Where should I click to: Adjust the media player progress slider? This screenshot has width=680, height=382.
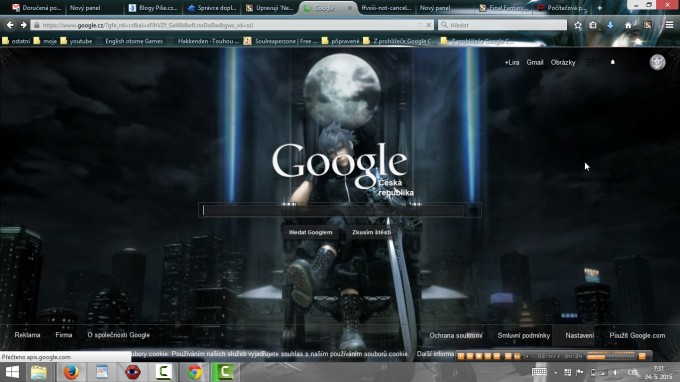(x=611, y=356)
